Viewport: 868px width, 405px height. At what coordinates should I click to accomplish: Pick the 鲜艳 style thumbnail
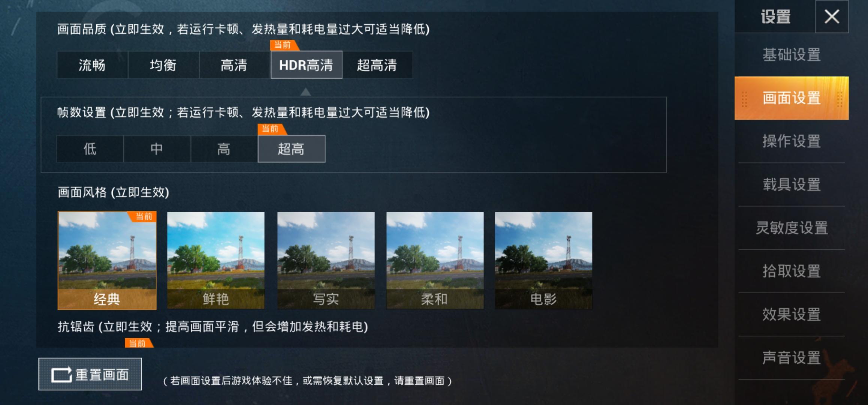216,260
